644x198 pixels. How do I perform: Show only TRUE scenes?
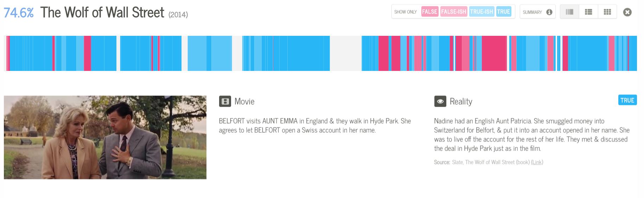[503, 12]
